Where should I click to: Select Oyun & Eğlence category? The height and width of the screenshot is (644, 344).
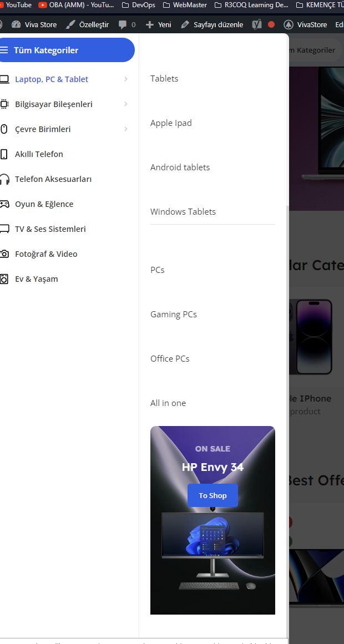pos(44,204)
